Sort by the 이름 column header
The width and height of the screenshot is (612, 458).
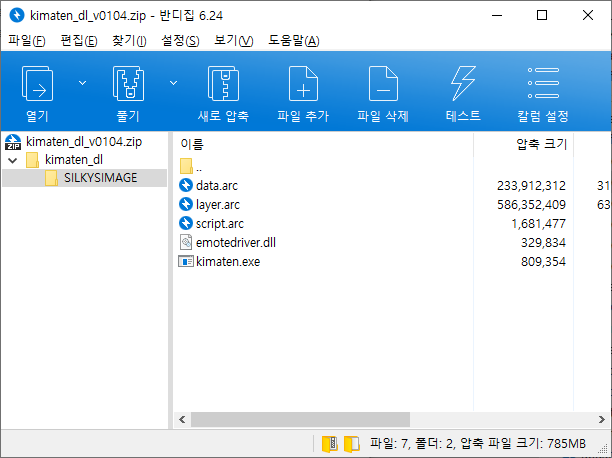(x=192, y=144)
